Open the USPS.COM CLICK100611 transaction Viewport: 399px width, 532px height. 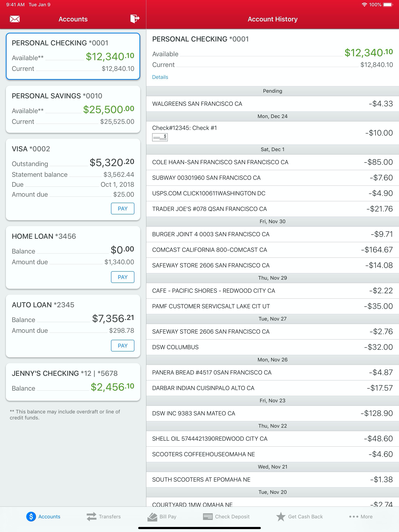tap(272, 193)
